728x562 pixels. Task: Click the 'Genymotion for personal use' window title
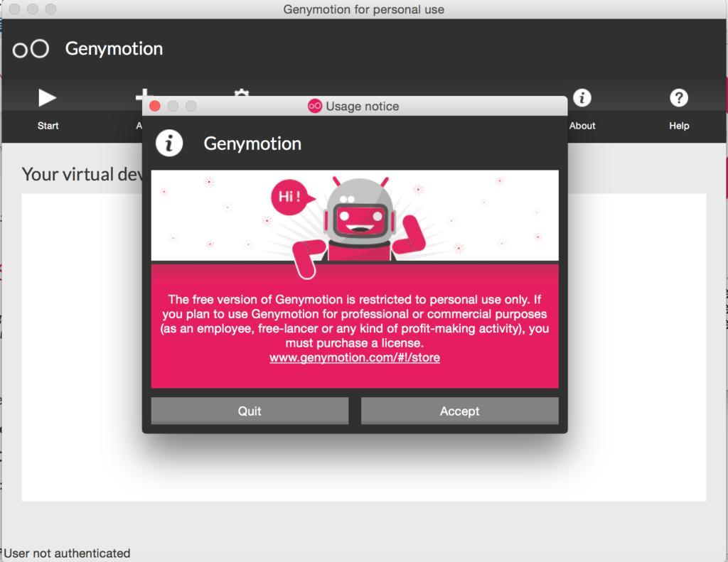click(x=363, y=9)
